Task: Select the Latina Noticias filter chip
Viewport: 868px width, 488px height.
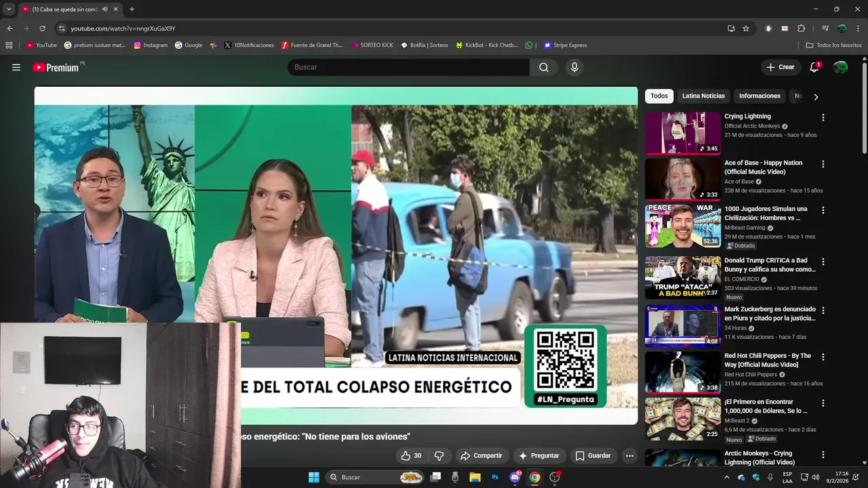Action: [x=703, y=96]
